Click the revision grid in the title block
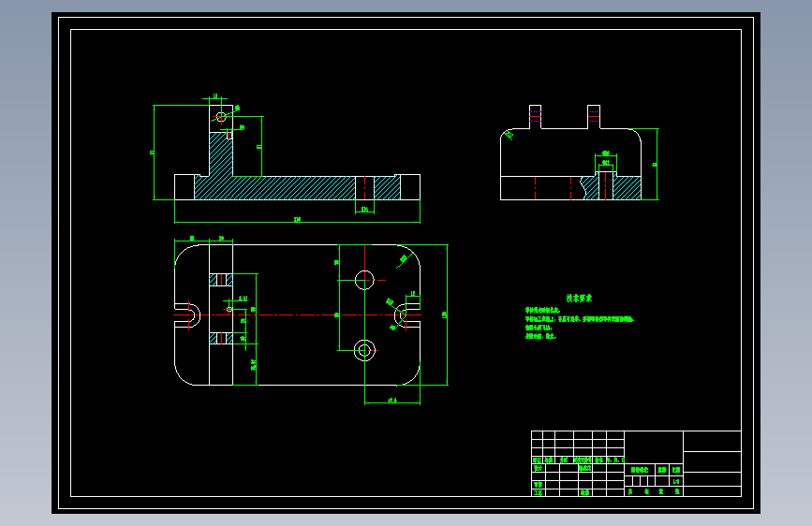The width and height of the screenshot is (812, 526). coord(578,444)
